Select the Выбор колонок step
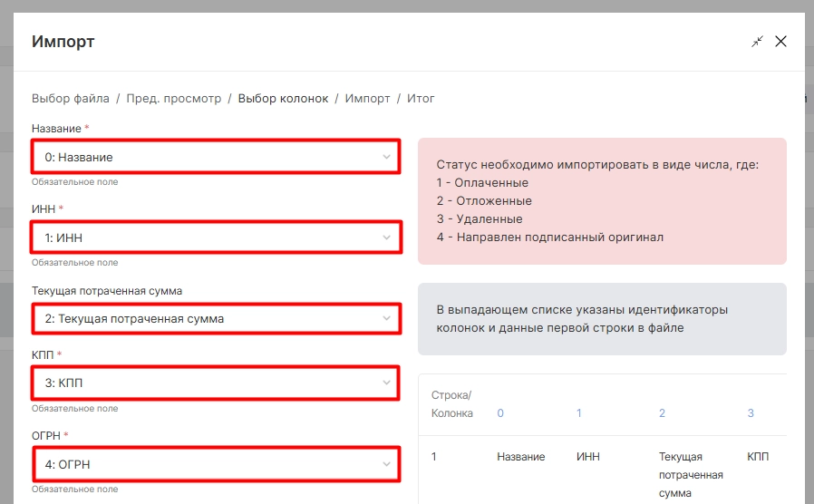Image resolution: width=814 pixels, height=504 pixels. [283, 99]
